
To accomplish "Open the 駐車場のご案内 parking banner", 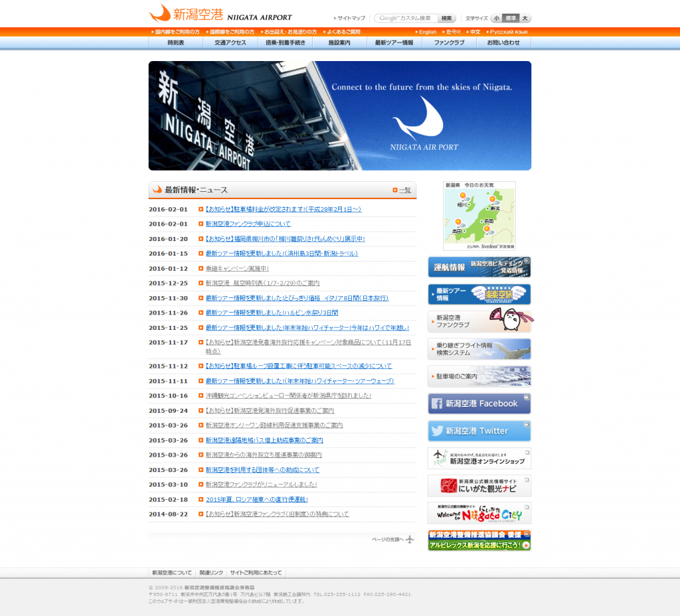I will point(479,376).
